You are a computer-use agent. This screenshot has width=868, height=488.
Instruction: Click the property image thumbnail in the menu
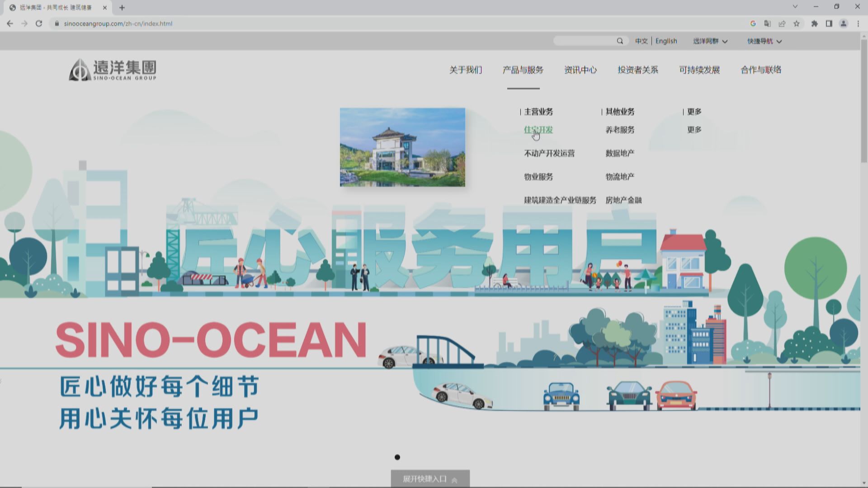[x=402, y=147]
